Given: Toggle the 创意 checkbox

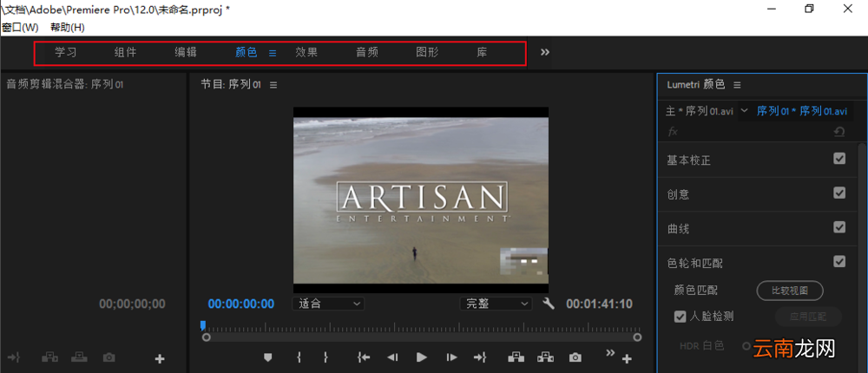Looking at the screenshot, I should click(839, 193).
